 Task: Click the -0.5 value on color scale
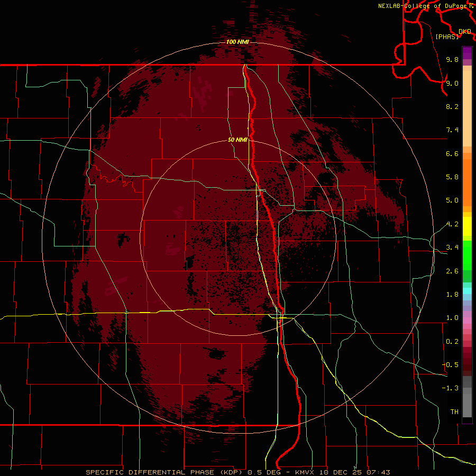pyautogui.click(x=451, y=365)
